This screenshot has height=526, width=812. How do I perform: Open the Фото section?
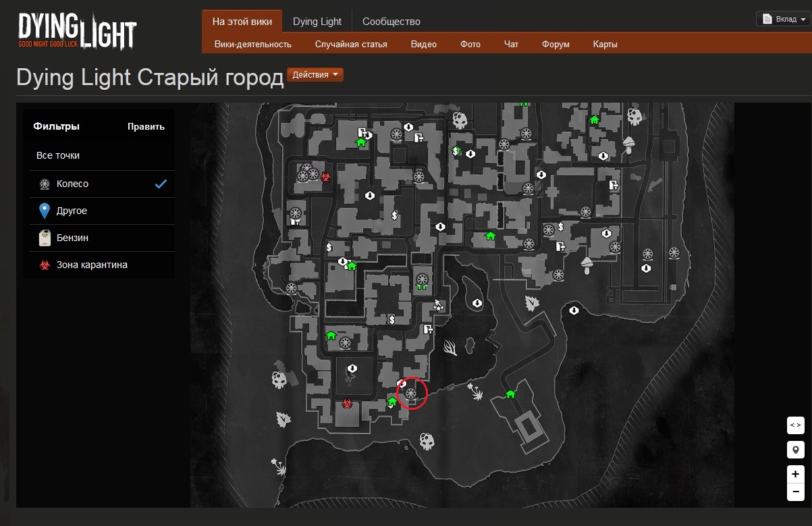point(470,44)
